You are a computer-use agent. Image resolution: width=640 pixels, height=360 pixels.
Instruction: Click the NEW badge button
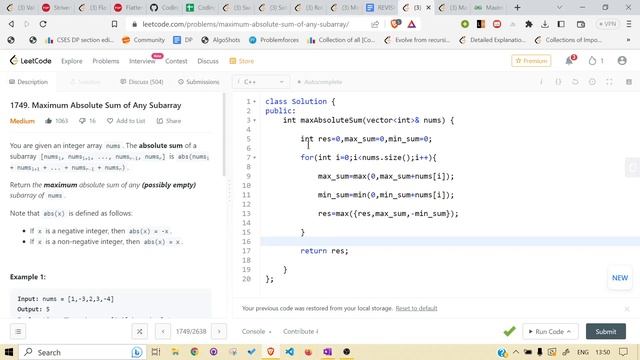(x=620, y=278)
